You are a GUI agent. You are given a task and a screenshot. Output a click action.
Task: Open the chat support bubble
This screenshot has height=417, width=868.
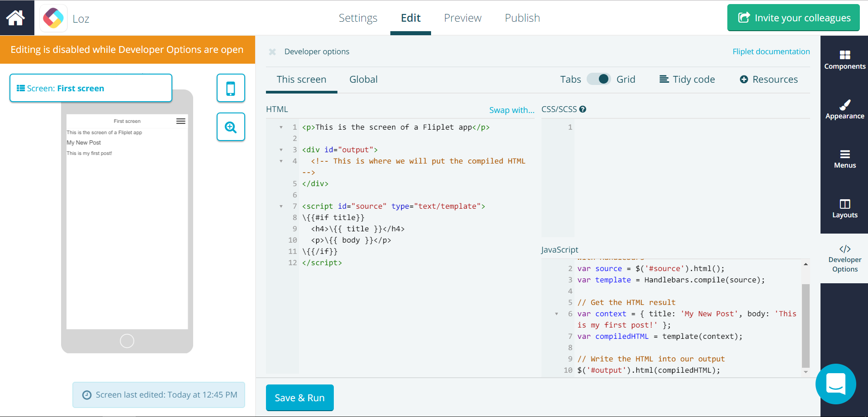click(835, 384)
